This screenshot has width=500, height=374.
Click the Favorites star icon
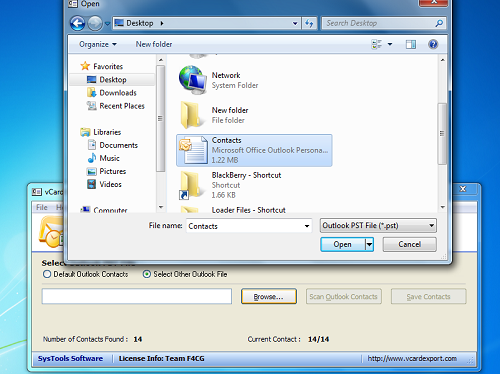point(85,66)
